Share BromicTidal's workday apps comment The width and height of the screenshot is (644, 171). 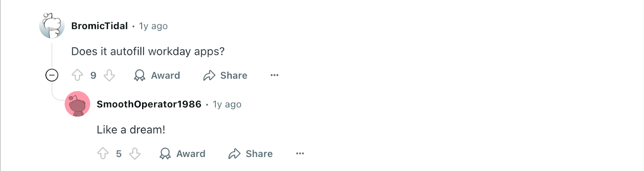[x=225, y=75]
